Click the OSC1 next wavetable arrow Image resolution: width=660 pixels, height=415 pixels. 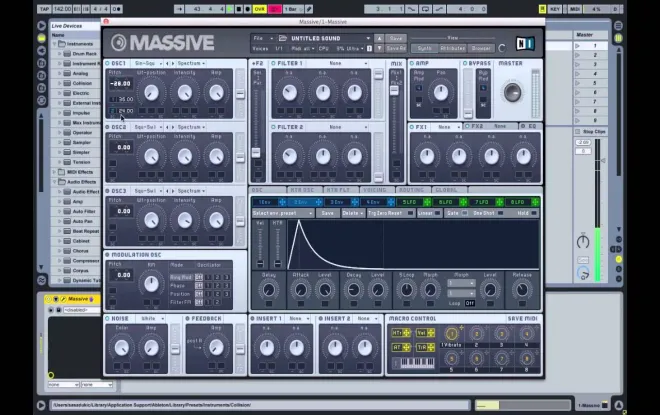pos(172,64)
